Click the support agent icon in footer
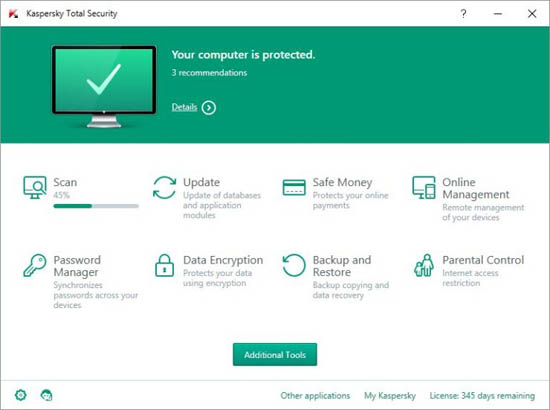This screenshot has width=550, height=410. [46, 395]
